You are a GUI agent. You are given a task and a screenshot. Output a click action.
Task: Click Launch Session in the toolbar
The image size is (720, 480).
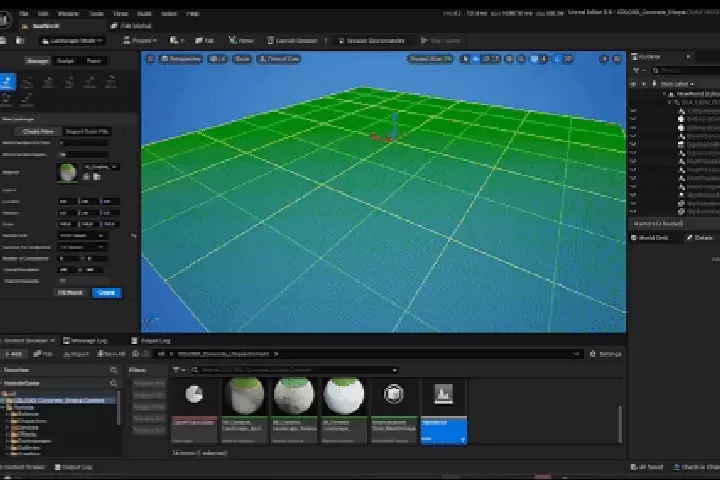tap(292, 40)
